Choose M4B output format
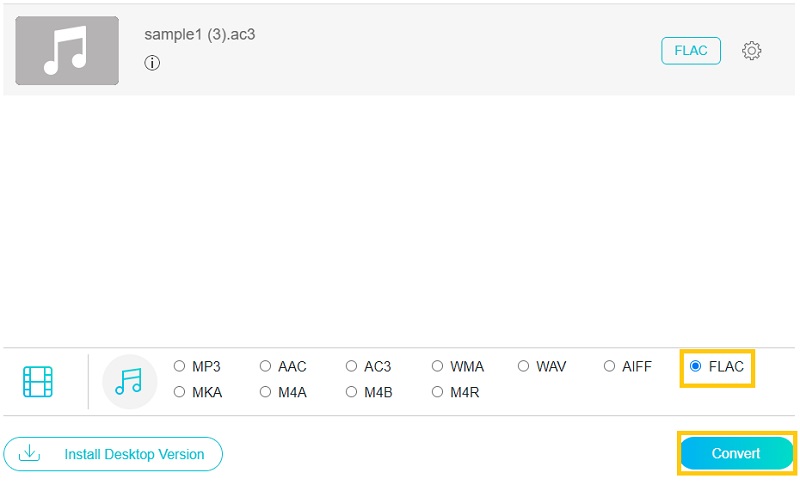Viewport: 800px width, 485px height. click(352, 393)
